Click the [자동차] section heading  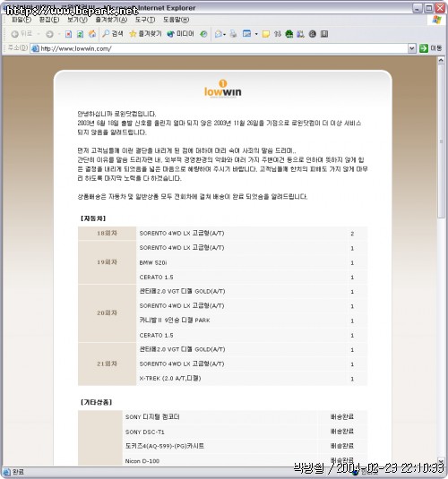coord(93,218)
